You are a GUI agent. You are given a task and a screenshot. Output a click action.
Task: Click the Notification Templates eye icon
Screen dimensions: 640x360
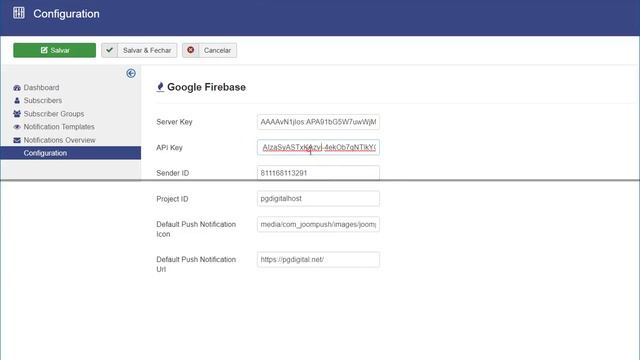coord(17,127)
